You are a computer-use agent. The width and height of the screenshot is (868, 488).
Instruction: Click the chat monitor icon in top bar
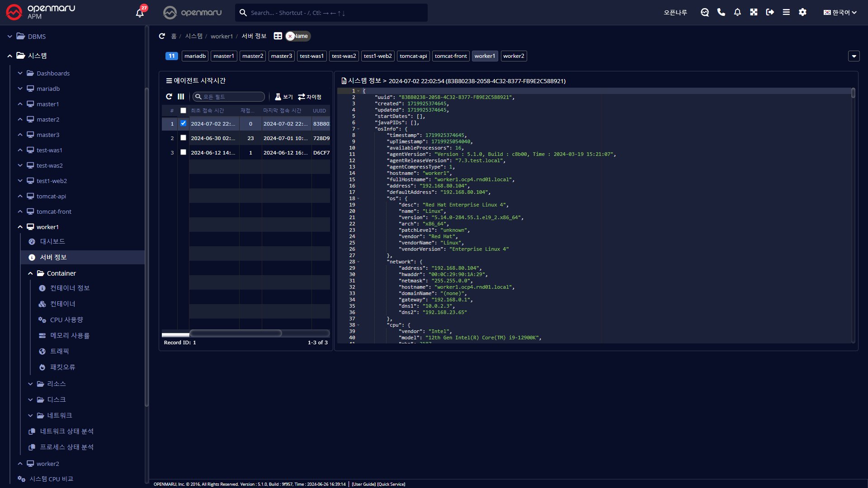[x=705, y=12]
